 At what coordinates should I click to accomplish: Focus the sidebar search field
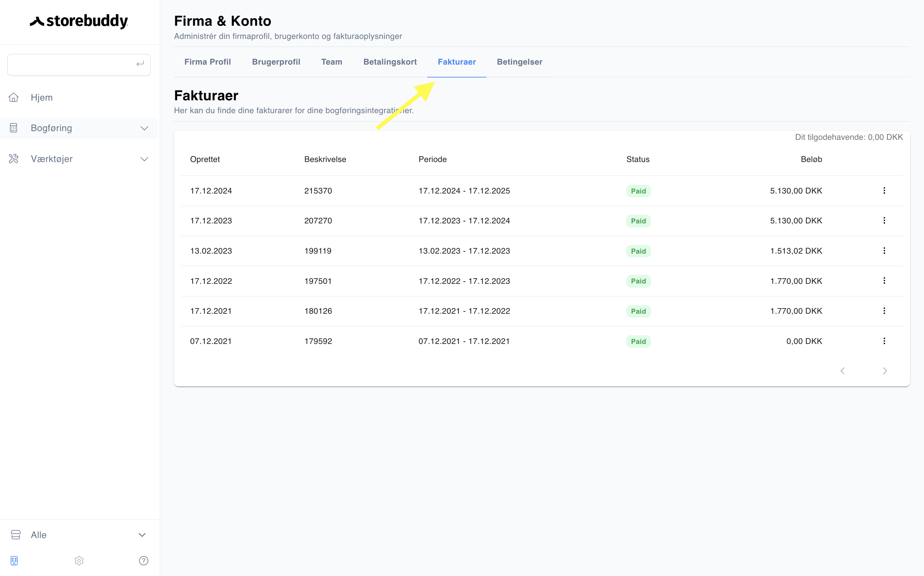pyautogui.click(x=79, y=64)
